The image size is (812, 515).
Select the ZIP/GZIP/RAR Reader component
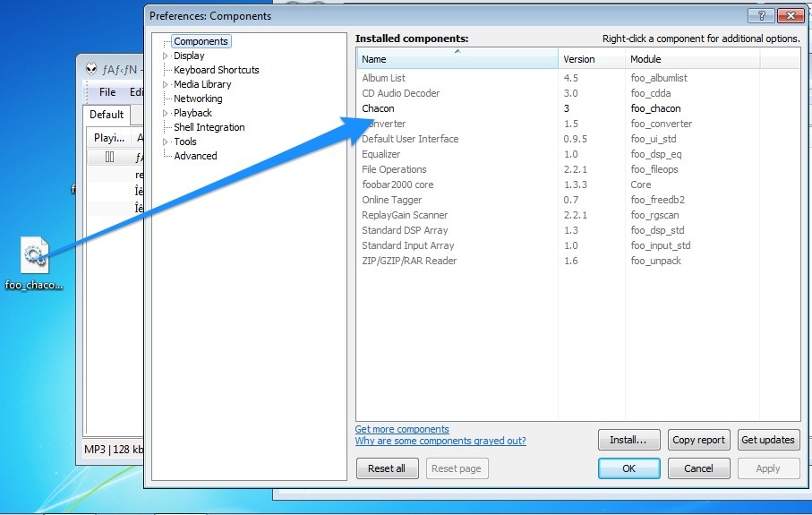[578, 261]
